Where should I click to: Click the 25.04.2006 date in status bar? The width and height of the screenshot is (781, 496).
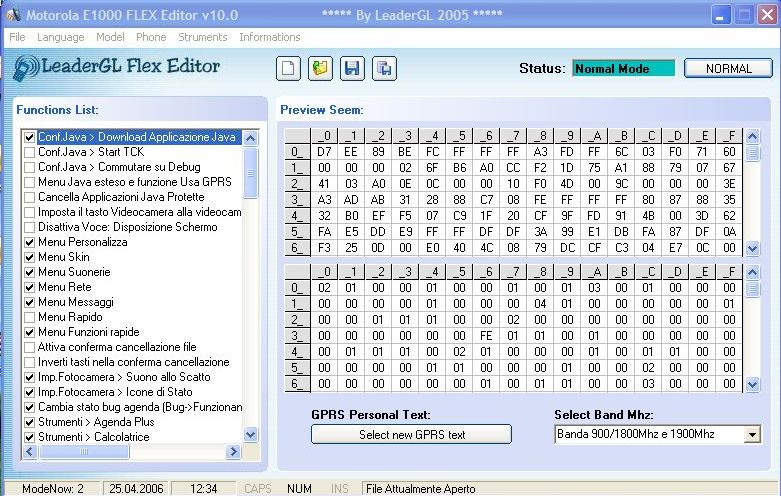[136, 489]
